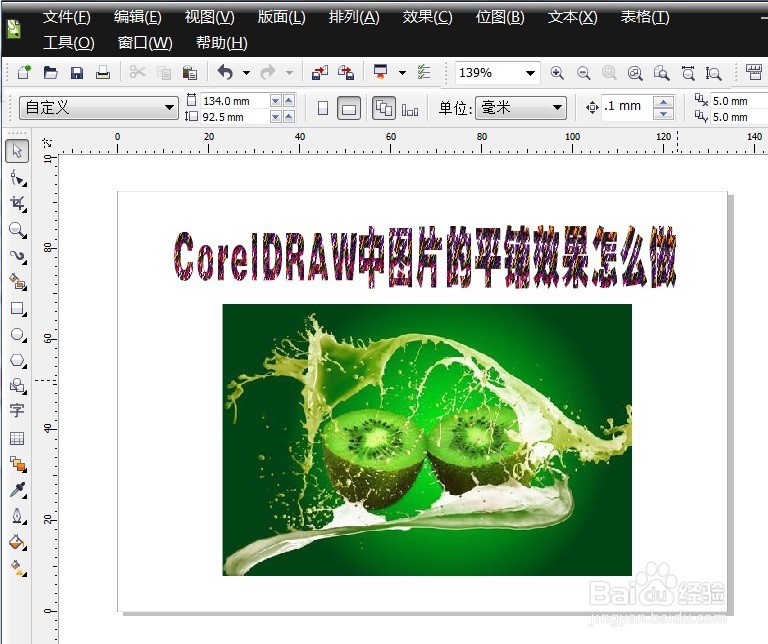
Task: Click the nudge offset .1 mm field
Action: 628,107
